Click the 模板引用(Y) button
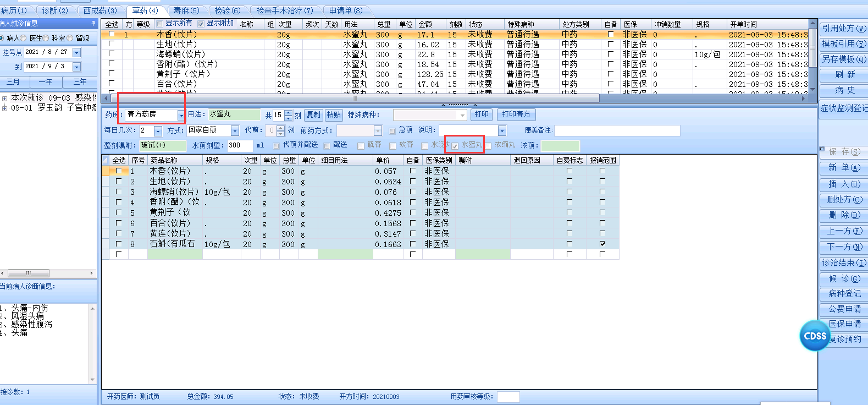This screenshot has height=405, width=868. (844, 44)
